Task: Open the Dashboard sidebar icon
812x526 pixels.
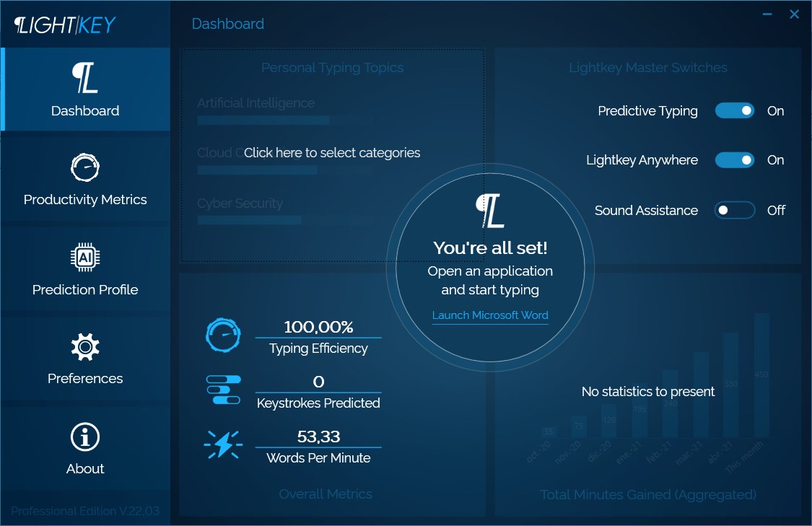Action: pos(85,78)
